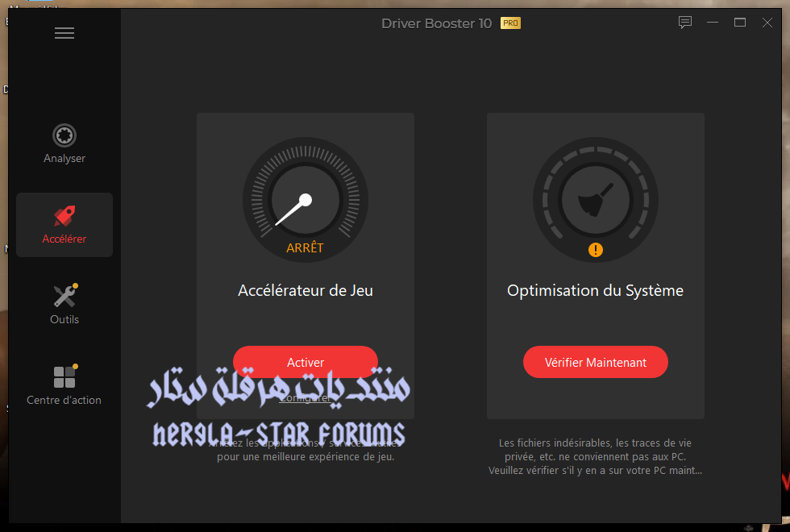Click the system optimisation broom dial
790x532 pixels.
(596, 200)
